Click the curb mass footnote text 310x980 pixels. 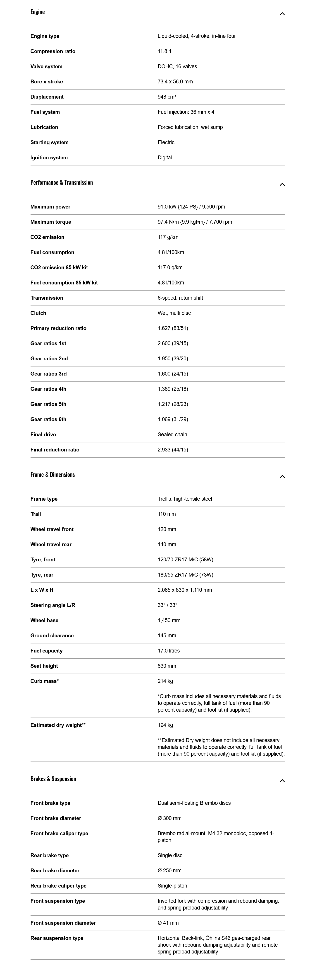point(219,703)
